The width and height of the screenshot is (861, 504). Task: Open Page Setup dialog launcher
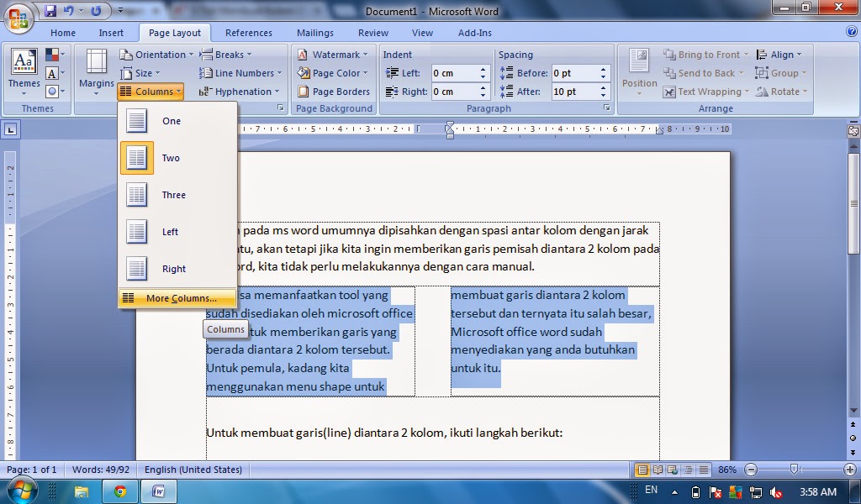[281, 108]
